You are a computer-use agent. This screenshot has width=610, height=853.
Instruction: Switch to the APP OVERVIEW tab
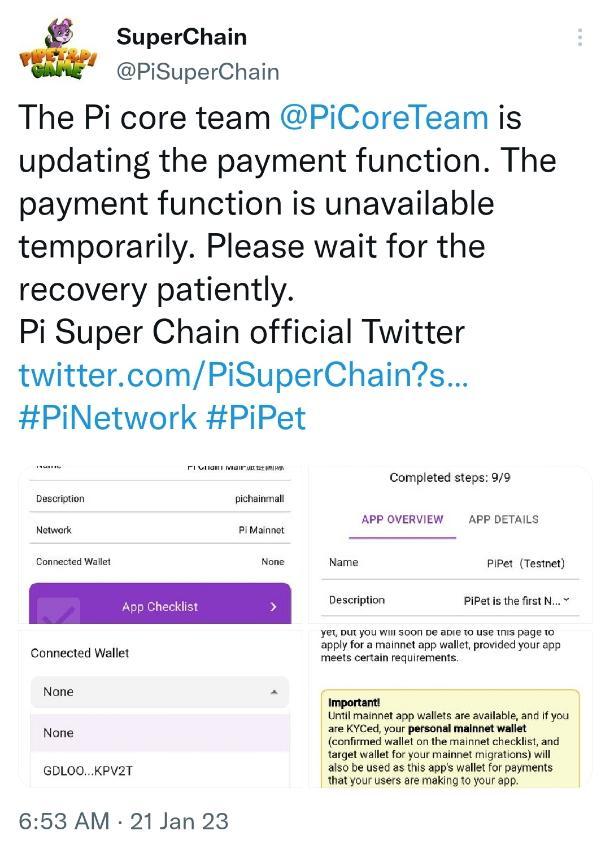coord(402,520)
